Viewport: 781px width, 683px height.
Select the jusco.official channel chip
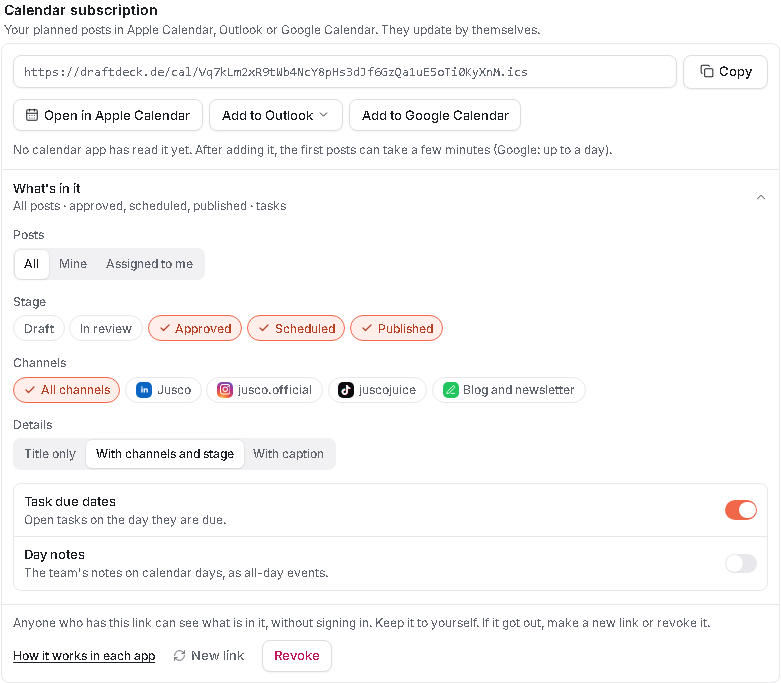[264, 390]
